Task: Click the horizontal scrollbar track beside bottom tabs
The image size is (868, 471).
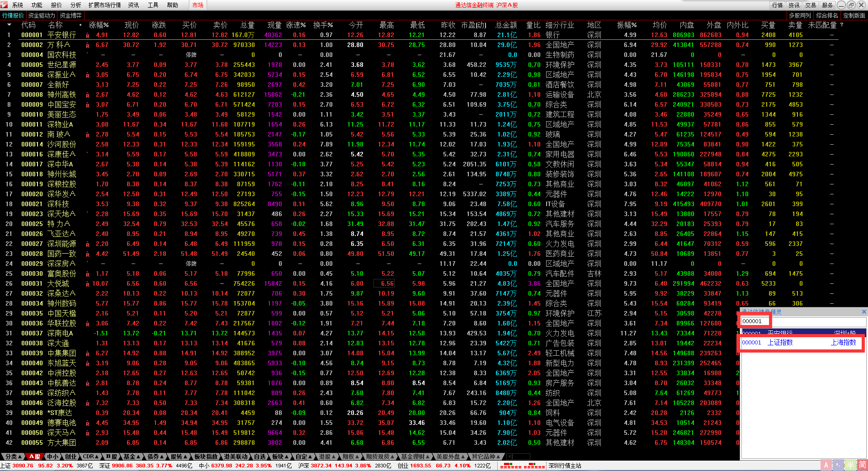Action: tap(521, 457)
